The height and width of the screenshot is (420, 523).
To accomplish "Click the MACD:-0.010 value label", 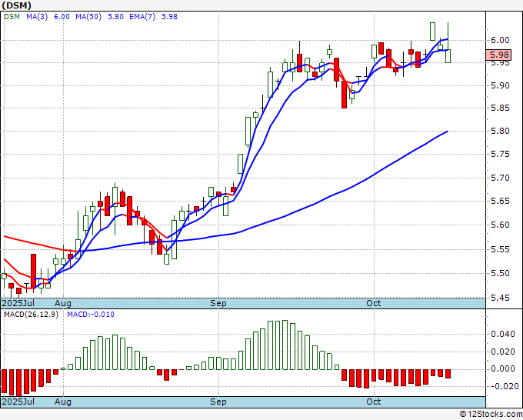I will 91,315.
